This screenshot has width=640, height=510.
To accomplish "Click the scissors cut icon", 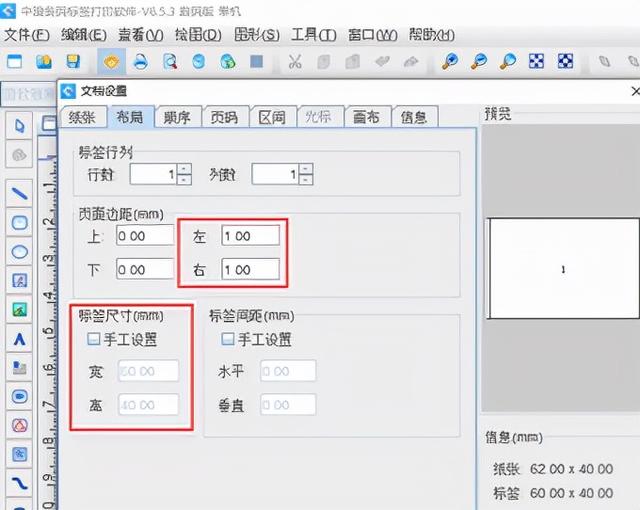I will tap(295, 62).
